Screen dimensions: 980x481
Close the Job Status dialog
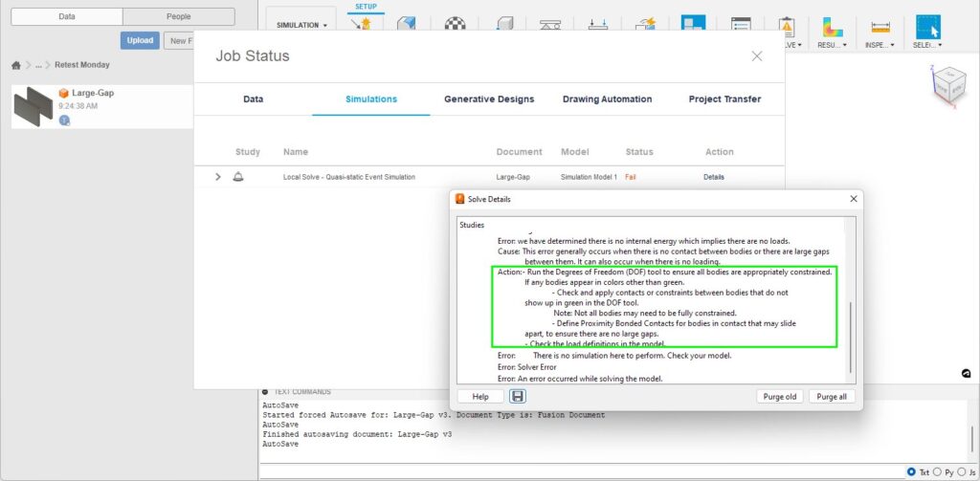click(757, 56)
